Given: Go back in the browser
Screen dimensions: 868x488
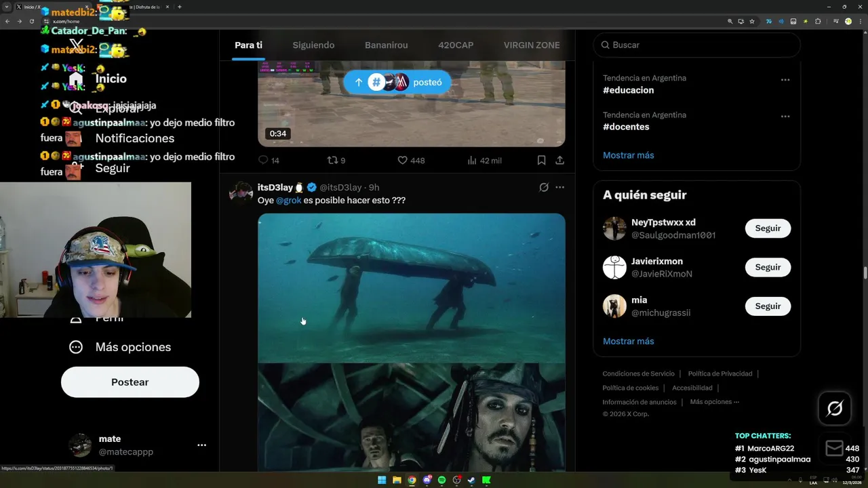Looking at the screenshot, I should [x=7, y=21].
